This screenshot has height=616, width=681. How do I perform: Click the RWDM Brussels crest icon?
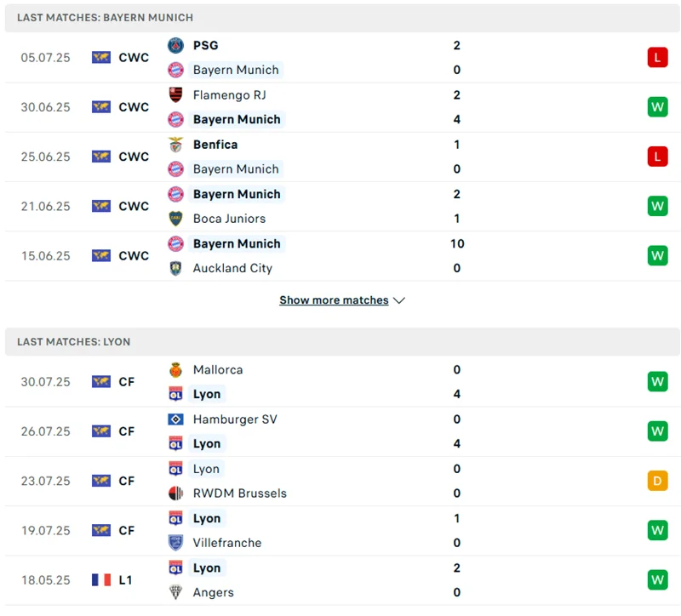(x=175, y=493)
